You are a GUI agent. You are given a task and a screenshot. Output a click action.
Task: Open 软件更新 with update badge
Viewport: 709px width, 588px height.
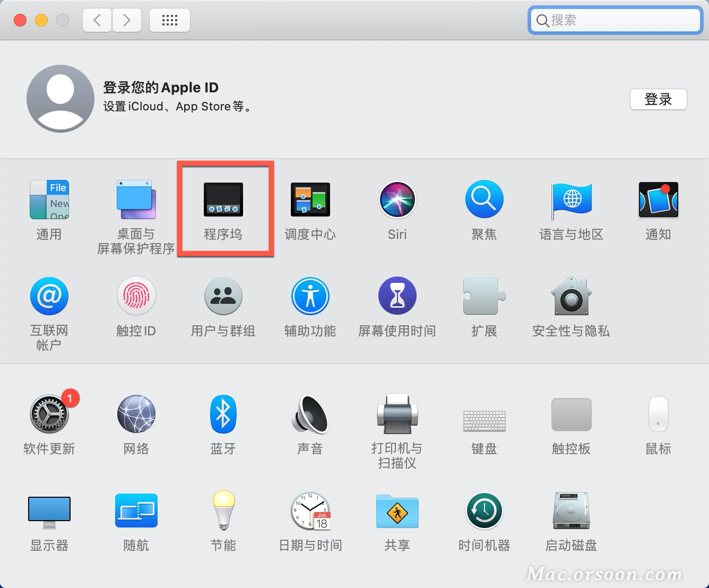pos(49,413)
